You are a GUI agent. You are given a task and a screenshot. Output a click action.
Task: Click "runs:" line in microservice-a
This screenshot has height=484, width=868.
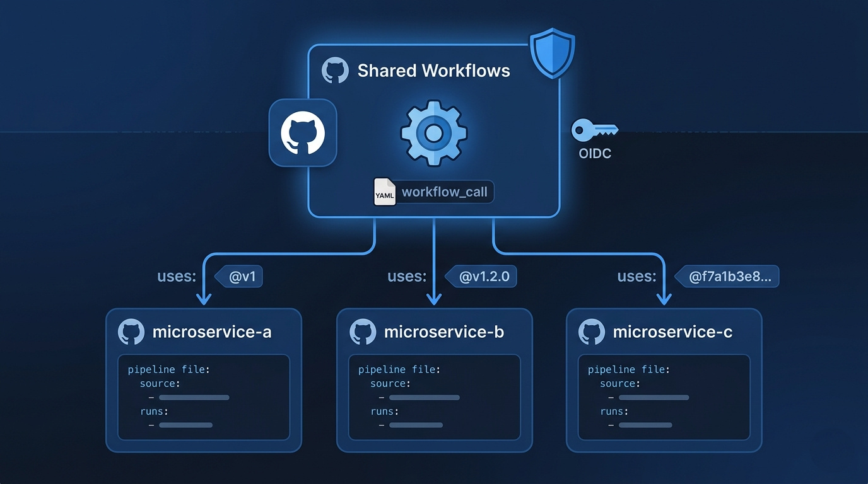click(154, 412)
